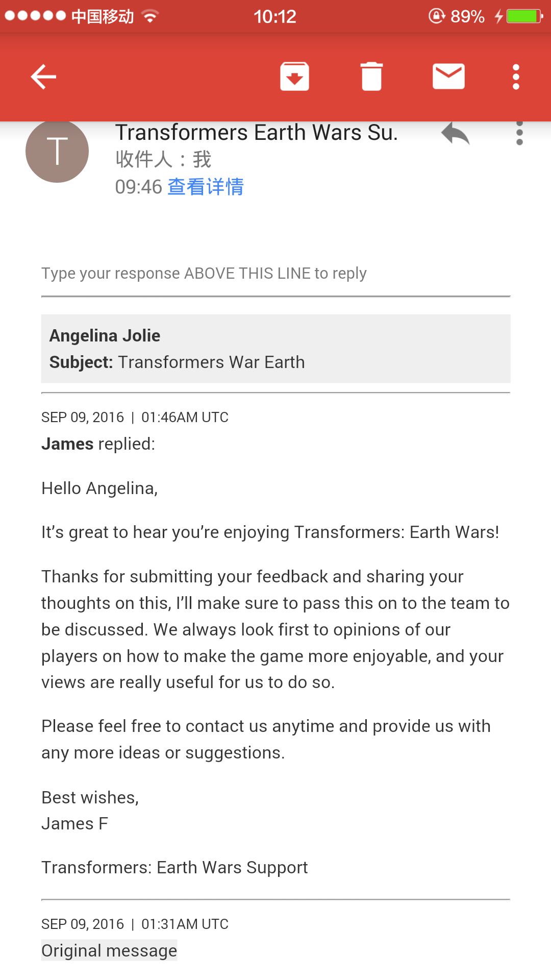The height and width of the screenshot is (980, 551).
Task: Open the top toolbar overflow menu
Action: (x=516, y=77)
